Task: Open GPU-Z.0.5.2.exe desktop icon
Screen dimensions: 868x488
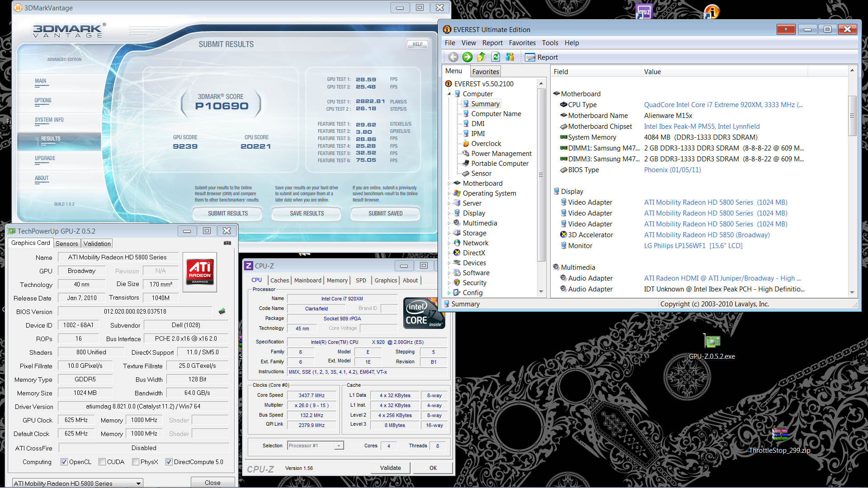Action: (x=712, y=347)
